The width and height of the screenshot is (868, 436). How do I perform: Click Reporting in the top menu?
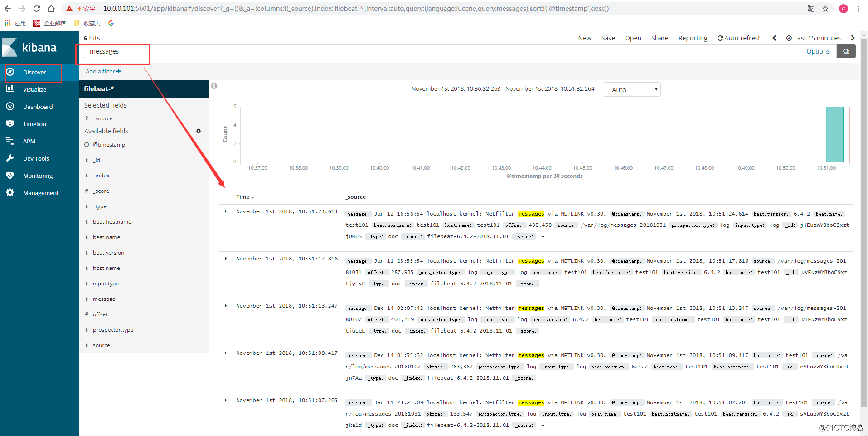pos(693,38)
